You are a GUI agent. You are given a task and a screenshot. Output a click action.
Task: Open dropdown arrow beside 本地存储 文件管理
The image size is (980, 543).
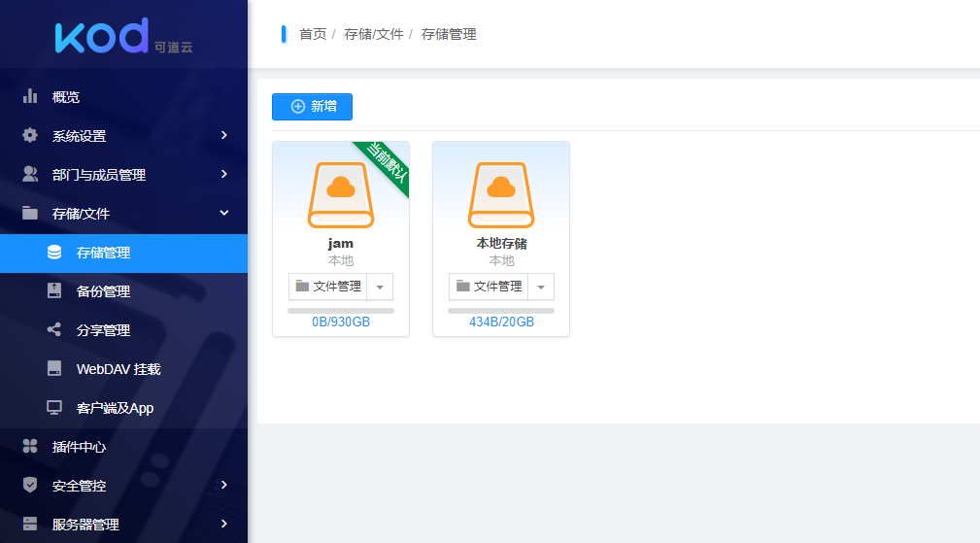pyautogui.click(x=541, y=287)
